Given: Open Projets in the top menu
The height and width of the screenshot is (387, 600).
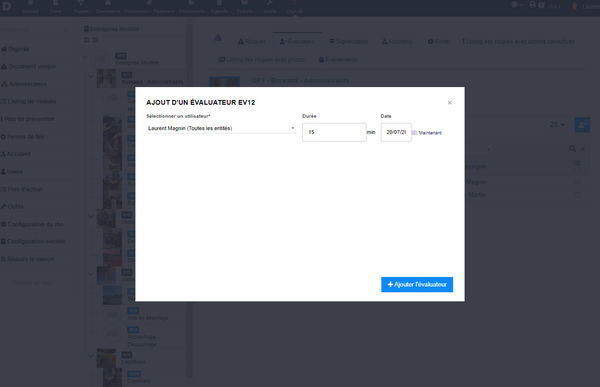Looking at the screenshot, I should tap(81, 7).
